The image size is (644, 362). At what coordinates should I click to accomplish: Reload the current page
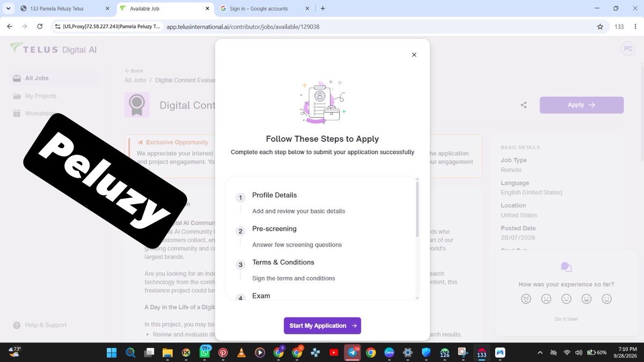click(x=40, y=26)
